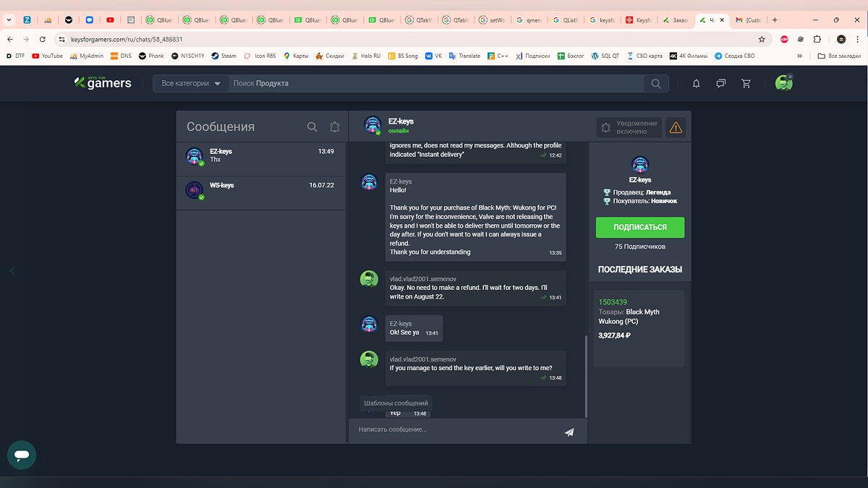Open the WS-keys conversation in list

pyautogui.click(x=261, y=192)
